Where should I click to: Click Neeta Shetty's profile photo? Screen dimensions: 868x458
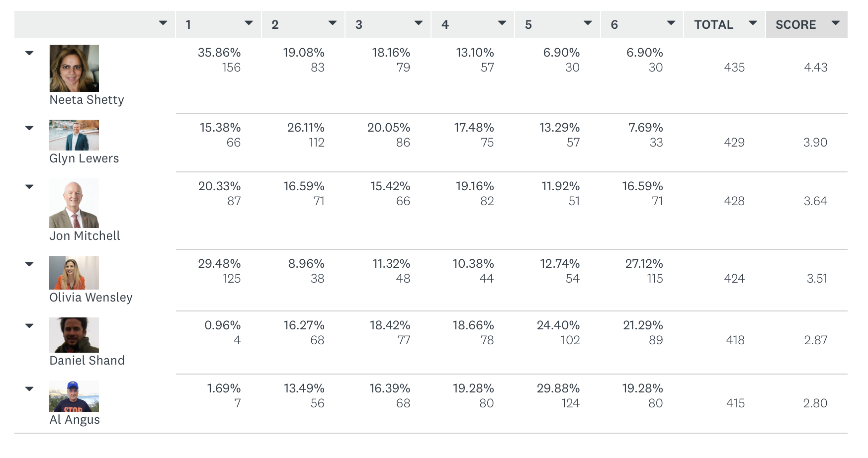coord(74,68)
